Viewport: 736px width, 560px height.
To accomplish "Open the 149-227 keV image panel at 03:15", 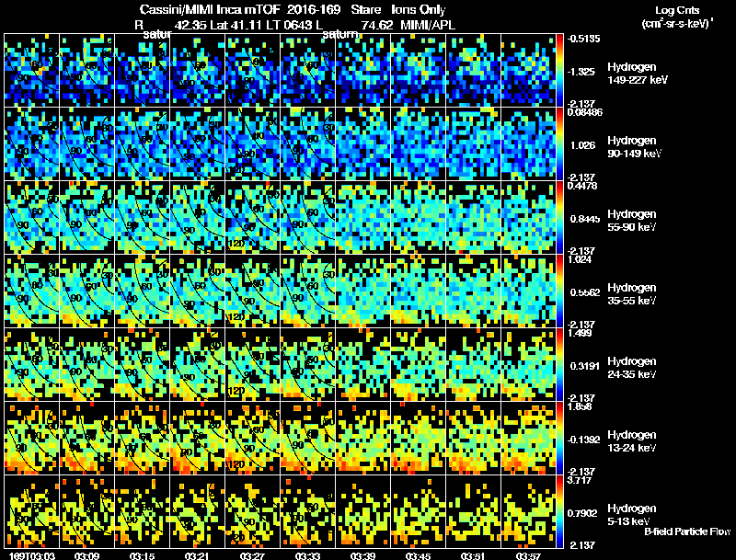I will click(x=143, y=70).
